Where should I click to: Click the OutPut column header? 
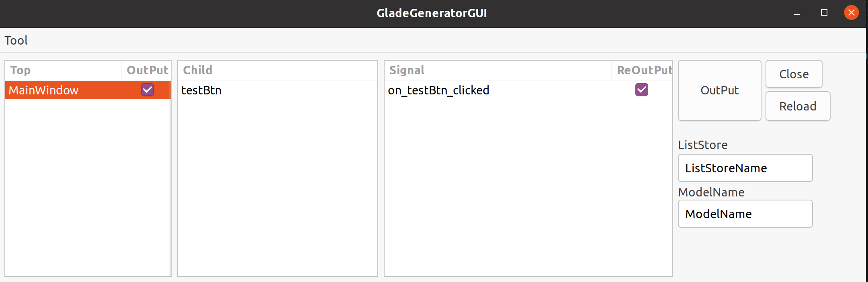point(147,70)
